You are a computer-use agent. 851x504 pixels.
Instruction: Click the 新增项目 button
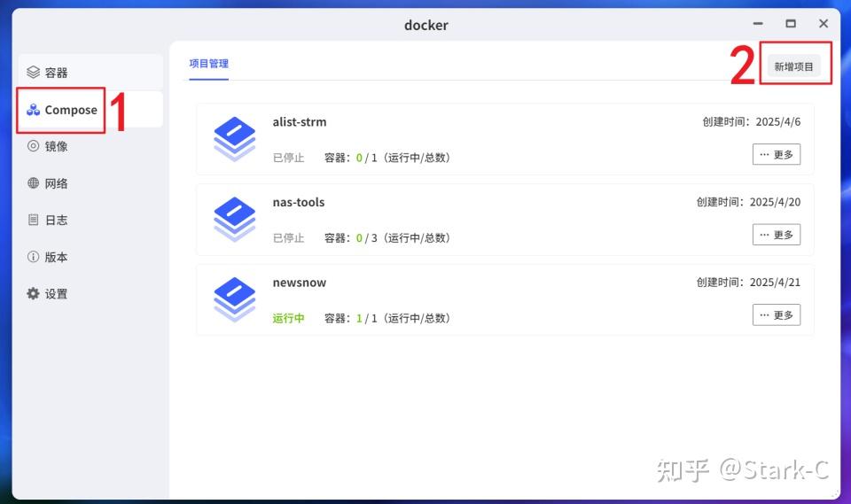[793, 66]
